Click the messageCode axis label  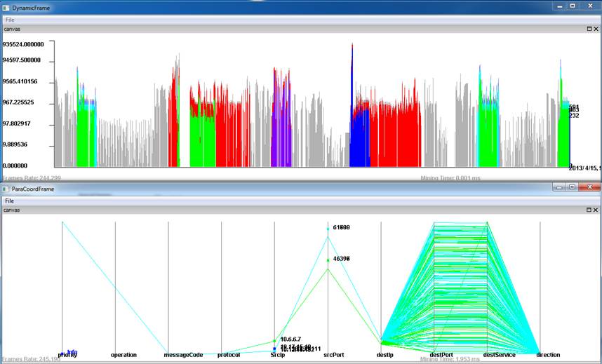183,355
